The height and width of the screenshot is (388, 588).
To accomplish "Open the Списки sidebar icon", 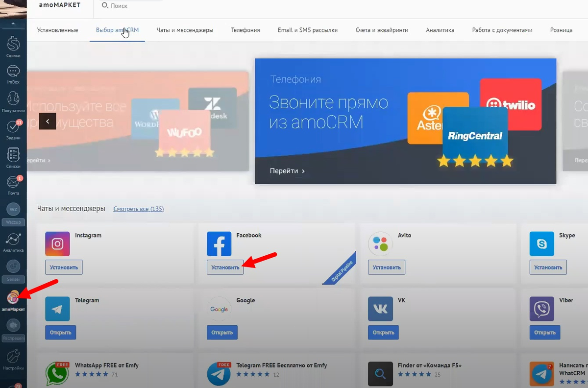I will click(x=13, y=158).
